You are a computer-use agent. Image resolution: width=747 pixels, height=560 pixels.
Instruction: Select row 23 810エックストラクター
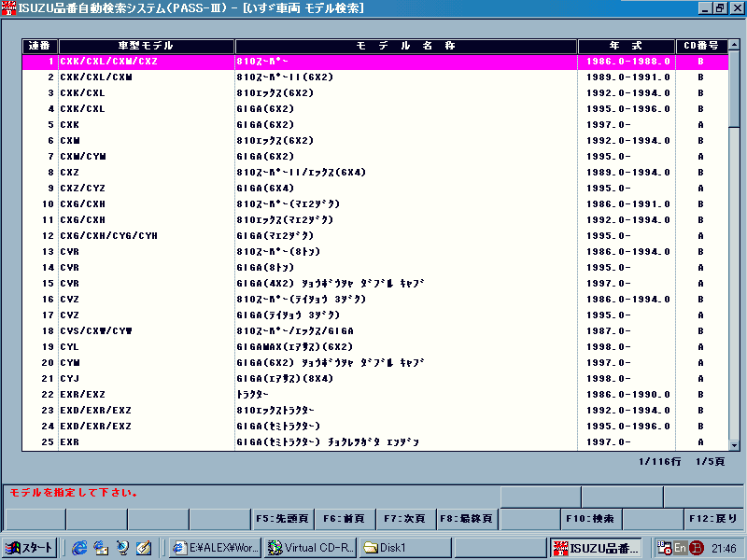tap(375, 411)
